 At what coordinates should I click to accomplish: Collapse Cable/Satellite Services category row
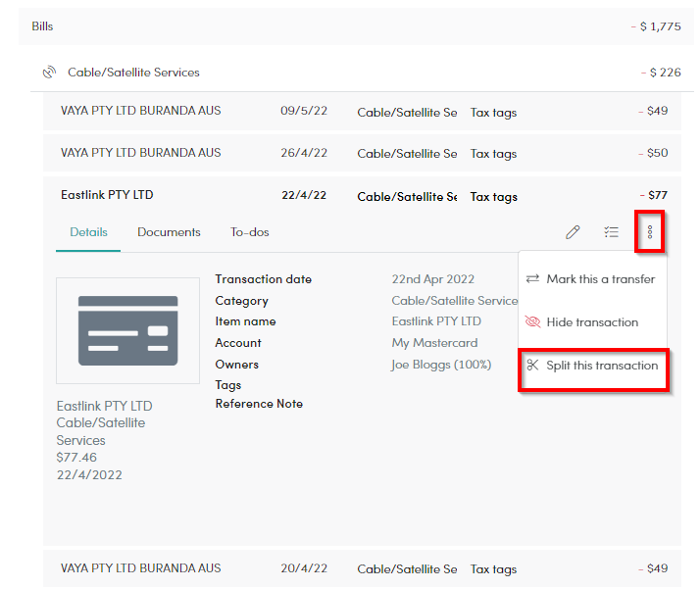coord(362,72)
